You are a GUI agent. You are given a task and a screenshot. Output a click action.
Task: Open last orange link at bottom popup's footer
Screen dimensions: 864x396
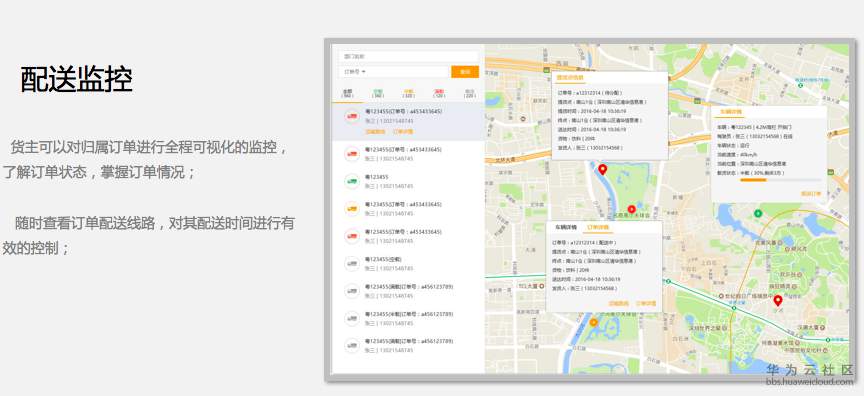coord(646,303)
